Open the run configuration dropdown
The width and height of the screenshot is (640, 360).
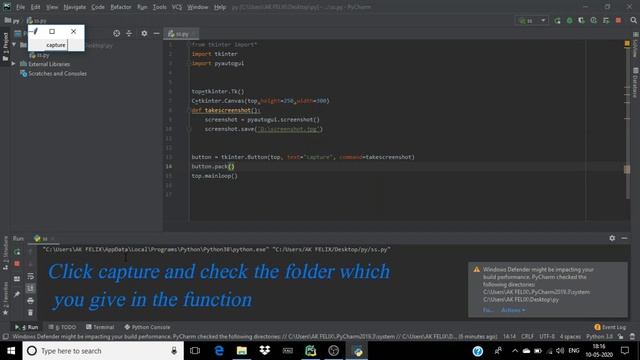pyautogui.click(x=533, y=20)
